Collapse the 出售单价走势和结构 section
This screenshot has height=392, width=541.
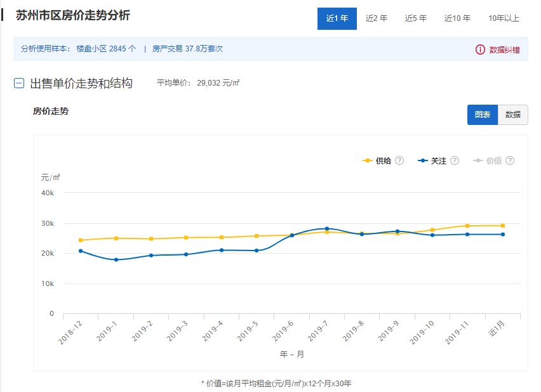pos(19,83)
